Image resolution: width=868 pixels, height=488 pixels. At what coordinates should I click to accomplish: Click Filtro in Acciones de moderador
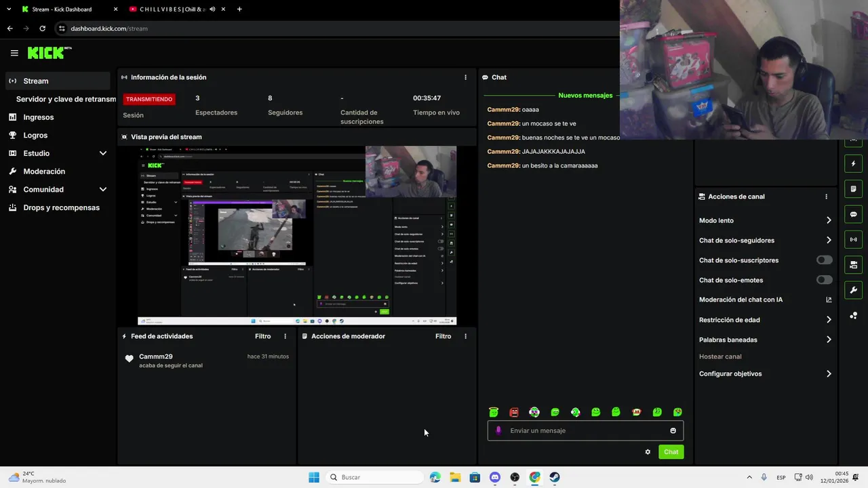pyautogui.click(x=443, y=336)
